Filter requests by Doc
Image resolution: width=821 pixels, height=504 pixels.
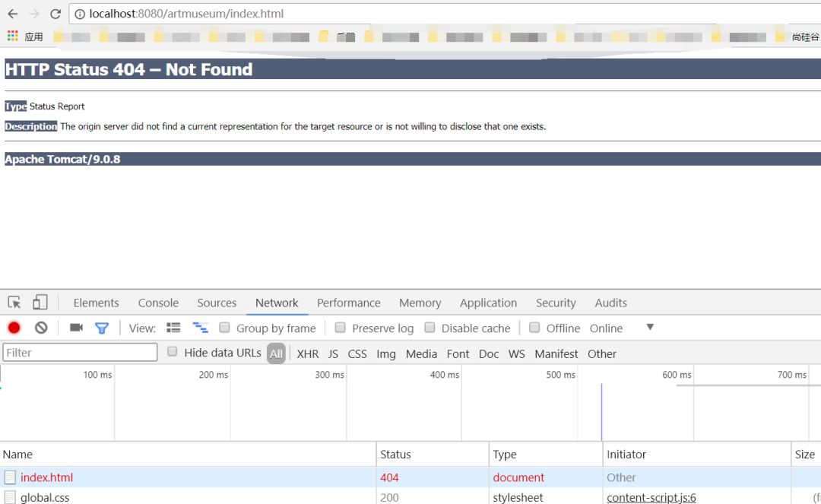(489, 353)
